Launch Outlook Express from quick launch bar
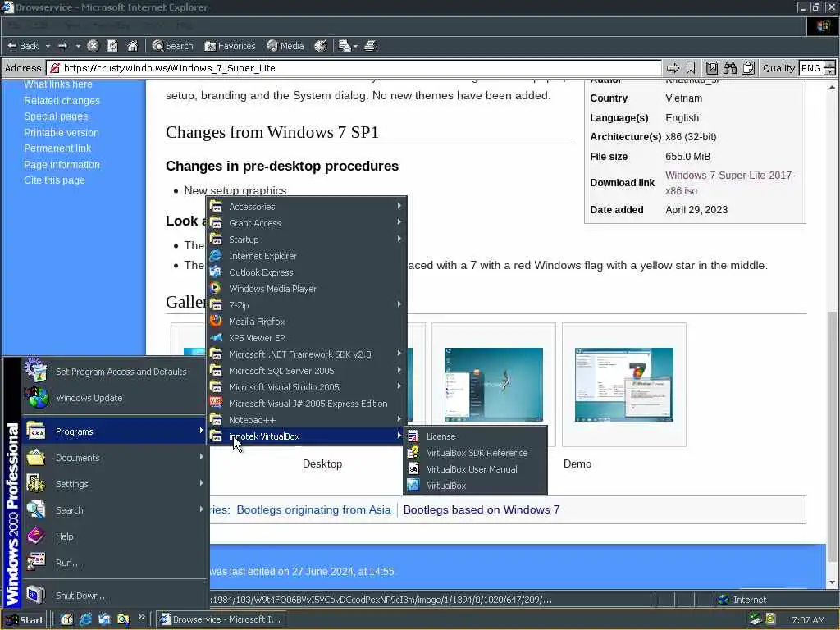Screen dimensions: 840x630 pos(104,620)
